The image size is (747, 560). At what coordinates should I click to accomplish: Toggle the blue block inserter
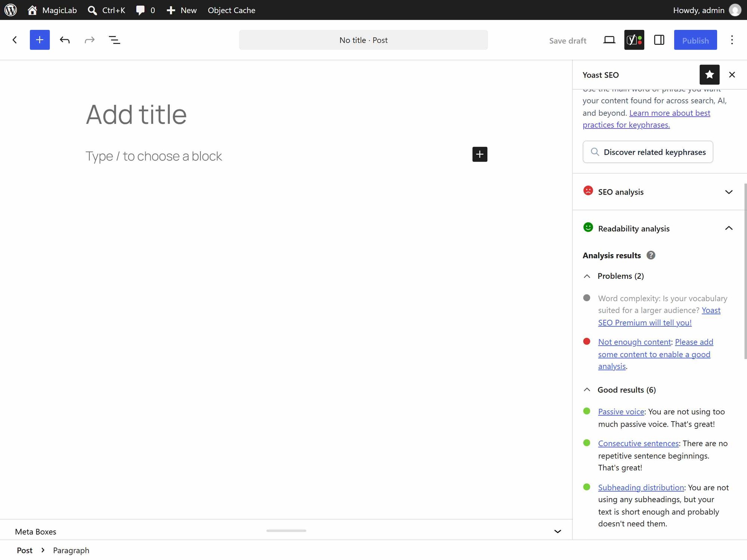[40, 40]
